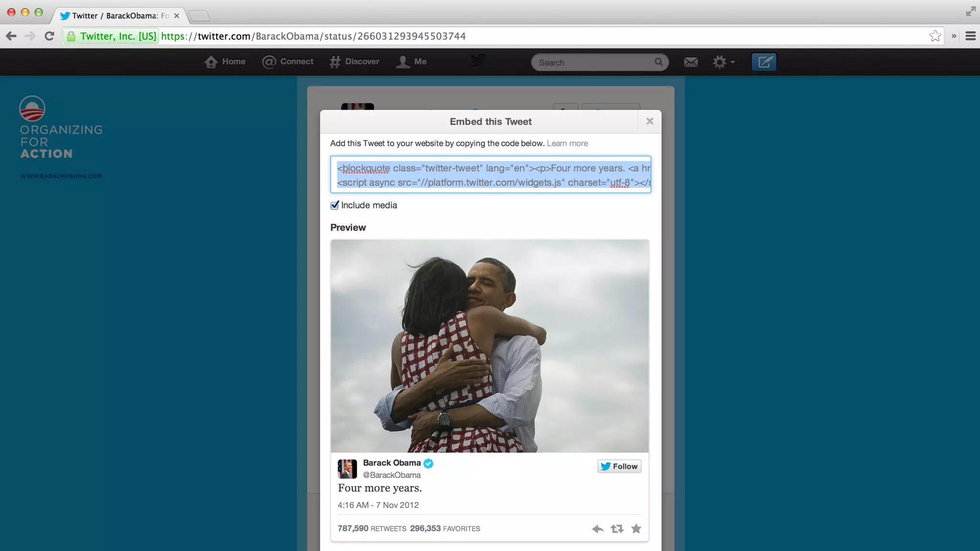This screenshot has width=980, height=551.
Task: Open the @BarackObama handle link
Action: click(x=391, y=475)
